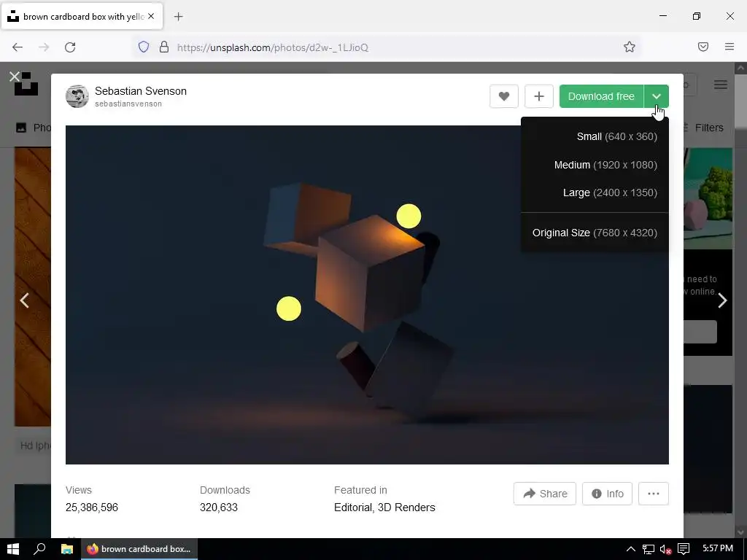Click the Views count 25,386,596

pyautogui.click(x=91, y=507)
